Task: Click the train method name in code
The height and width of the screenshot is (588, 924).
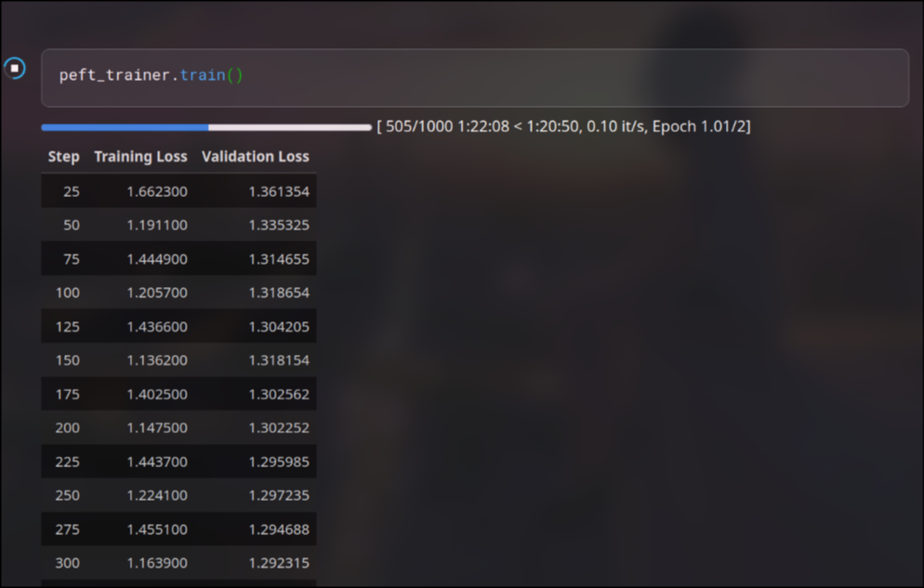Action: click(x=202, y=76)
